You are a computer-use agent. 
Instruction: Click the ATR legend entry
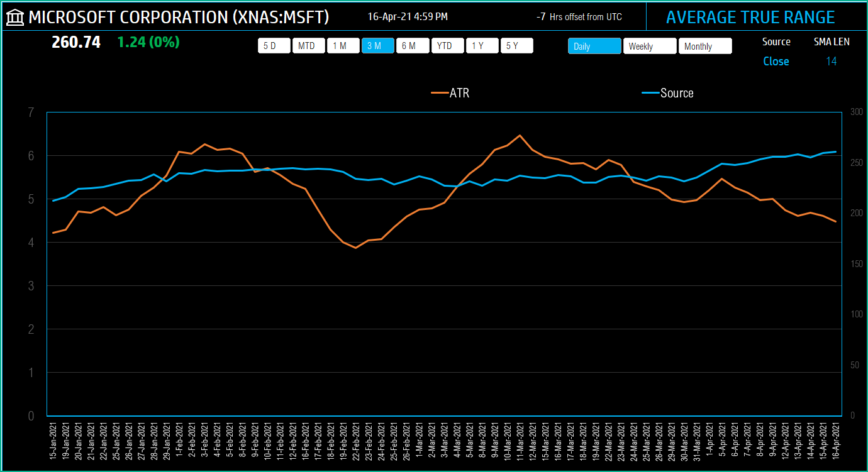pos(450,93)
